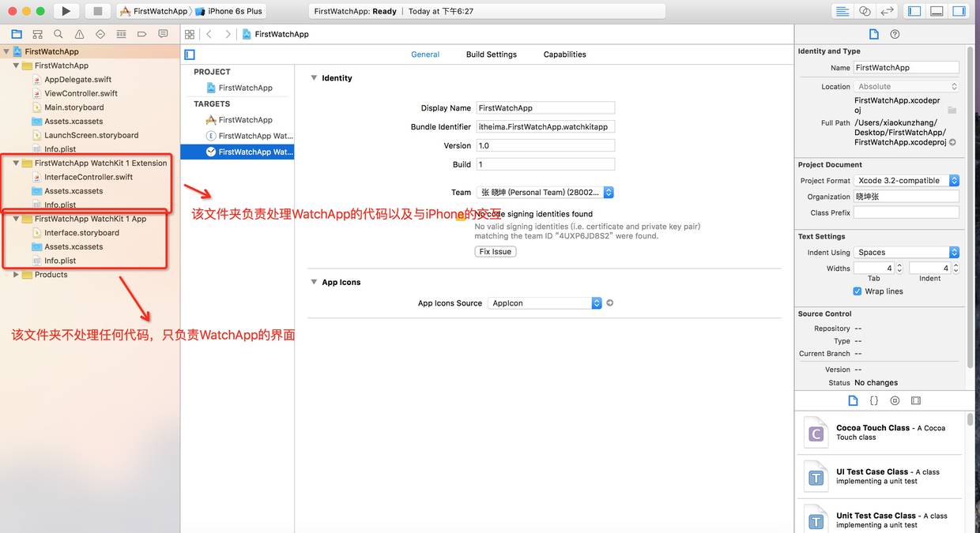Toggle the utilities pane visibility
The image size is (980, 533).
(959, 11)
